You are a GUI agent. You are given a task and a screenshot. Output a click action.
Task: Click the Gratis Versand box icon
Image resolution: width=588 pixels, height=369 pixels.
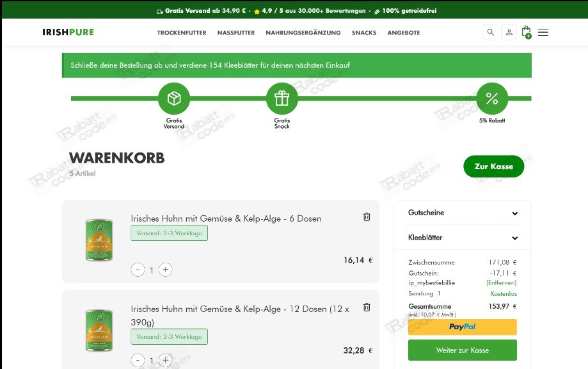[174, 99]
